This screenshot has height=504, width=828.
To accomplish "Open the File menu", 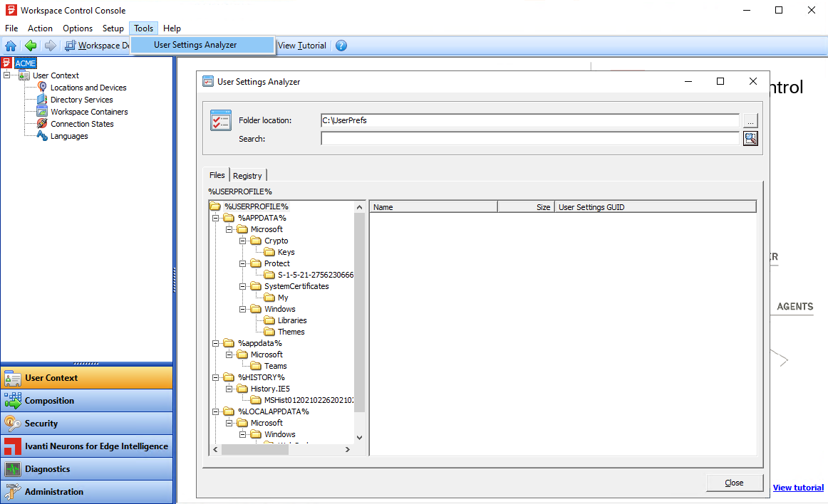I will coord(11,28).
